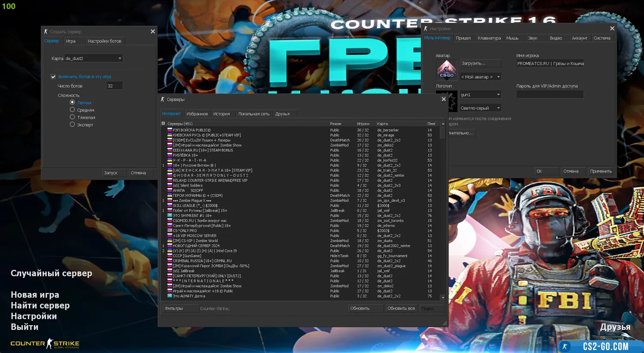This screenshot has height=353, width=644.
Task: Click the resize grip of Серверы window
Action: coord(445,323)
